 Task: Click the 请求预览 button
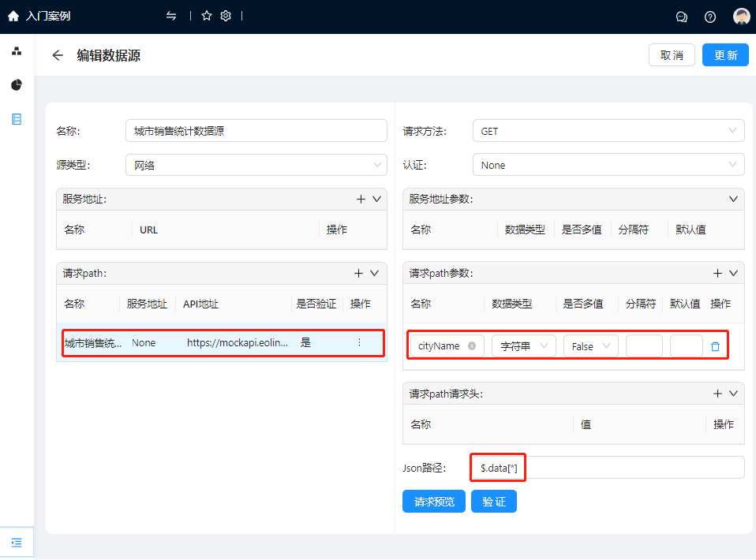(433, 502)
